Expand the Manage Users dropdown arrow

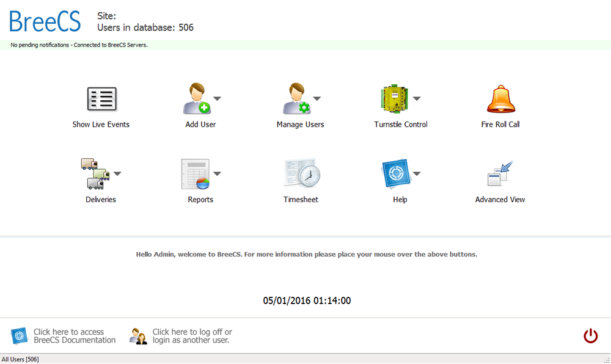click(317, 98)
